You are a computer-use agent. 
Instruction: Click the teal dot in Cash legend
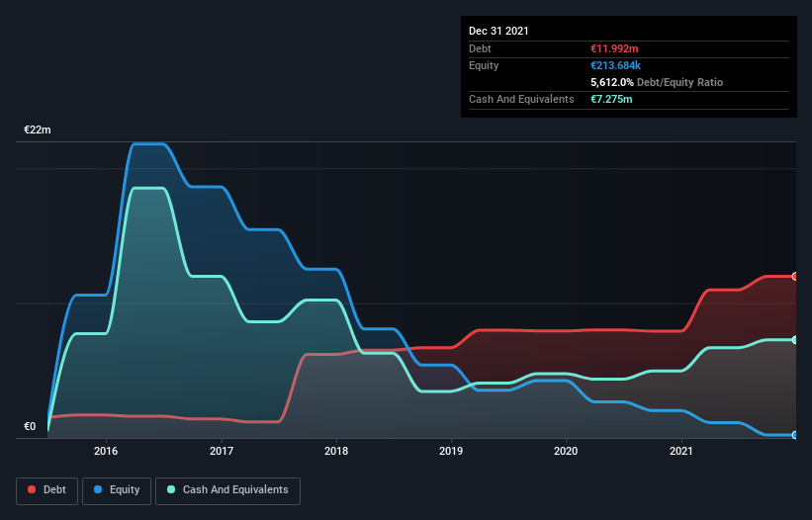coord(171,489)
